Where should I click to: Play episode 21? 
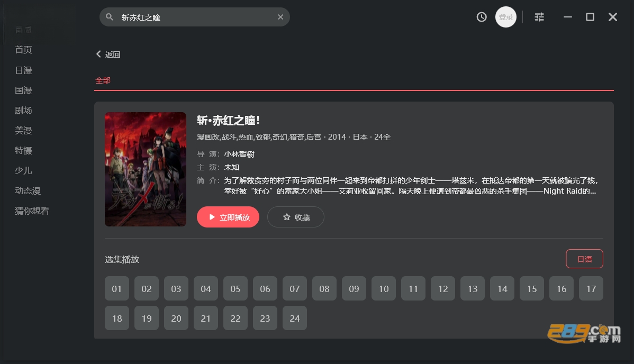206,319
